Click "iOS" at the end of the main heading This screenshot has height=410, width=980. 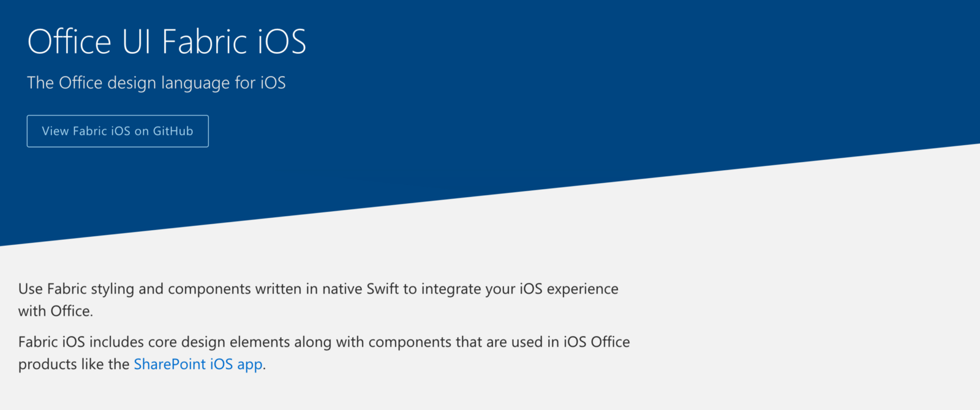(281, 42)
